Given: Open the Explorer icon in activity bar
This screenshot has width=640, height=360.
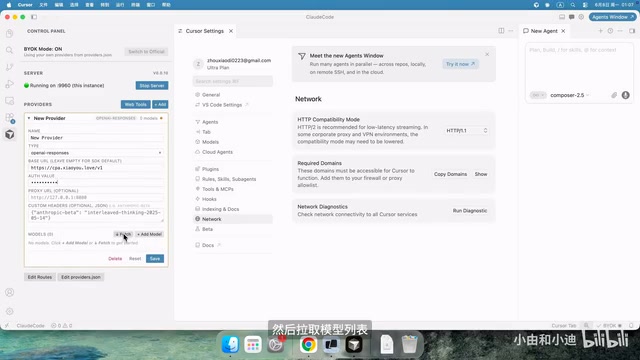Looking at the screenshot, I should [x=9, y=33].
